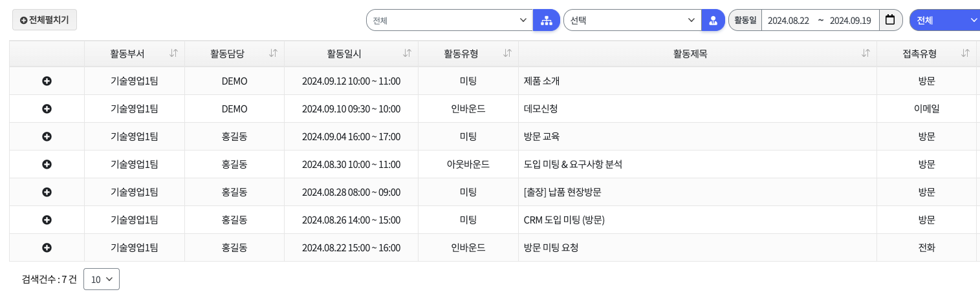Click the blue person icon button
This screenshot has width=980, height=303.
[713, 20]
